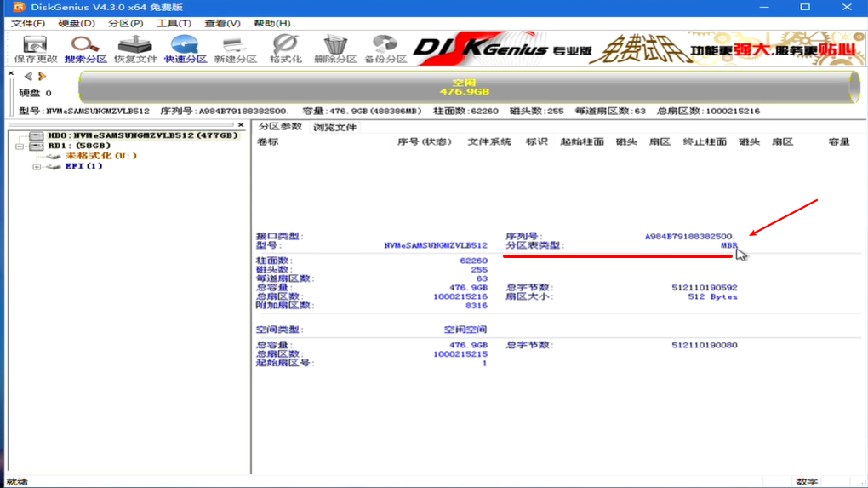Click the New Partition (新建分区) icon
This screenshot has width=868, height=488.
tap(235, 49)
